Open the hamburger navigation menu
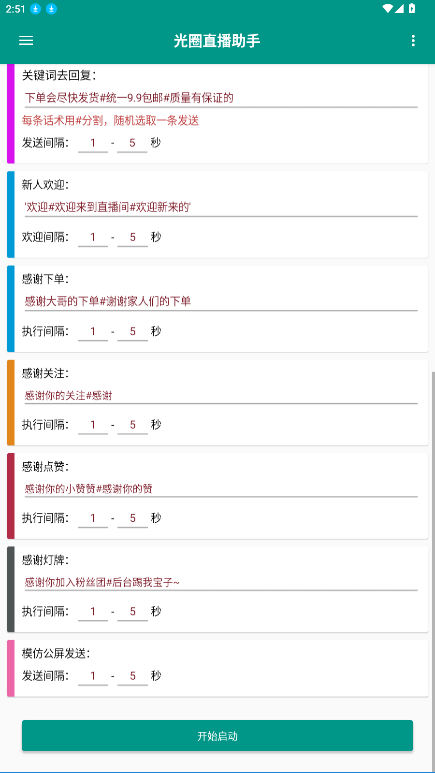The width and height of the screenshot is (435, 773). point(26,41)
